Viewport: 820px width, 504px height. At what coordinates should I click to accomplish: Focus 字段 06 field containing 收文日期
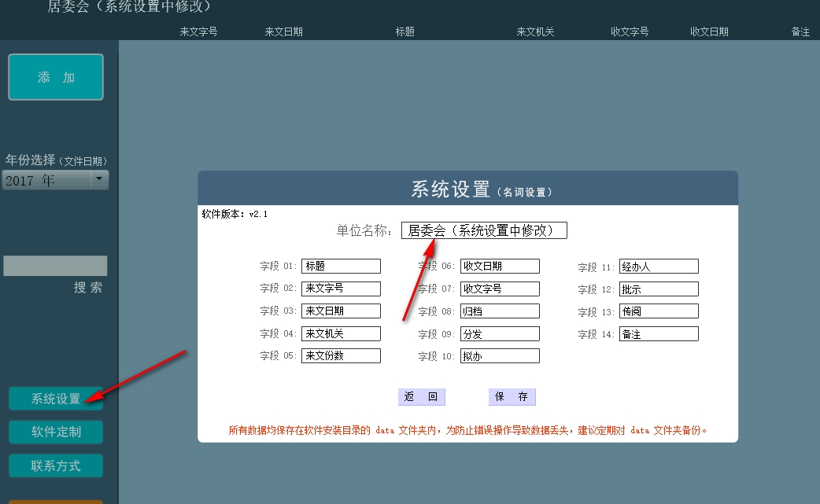tap(500, 267)
